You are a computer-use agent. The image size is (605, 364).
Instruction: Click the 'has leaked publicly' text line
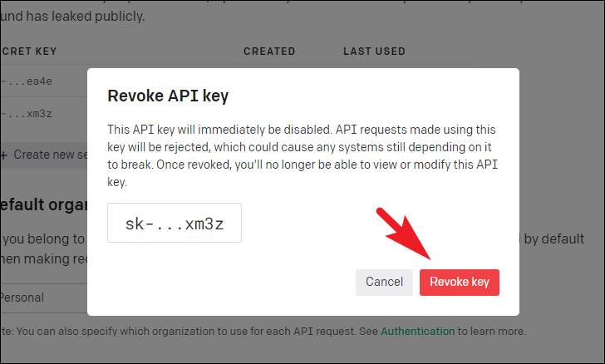(72, 16)
